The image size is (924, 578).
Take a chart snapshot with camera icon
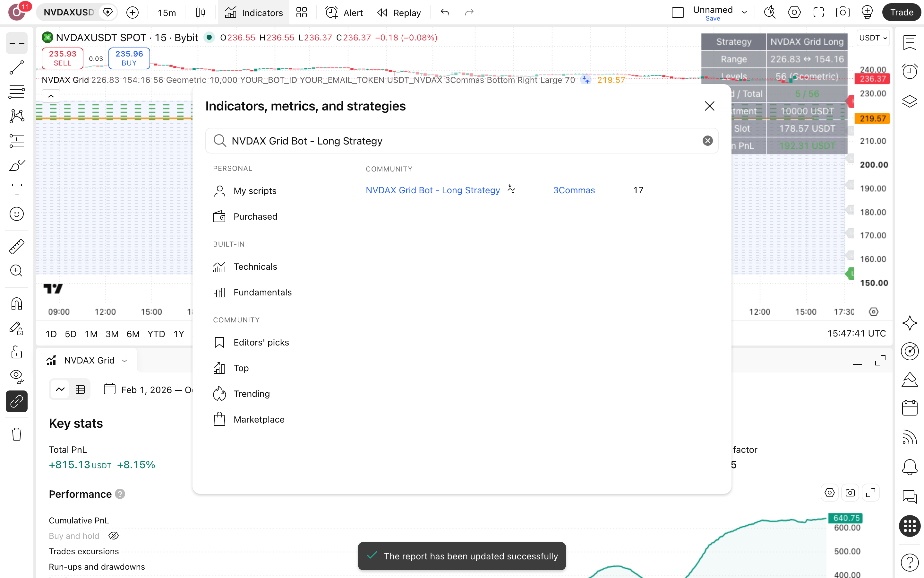coord(843,13)
